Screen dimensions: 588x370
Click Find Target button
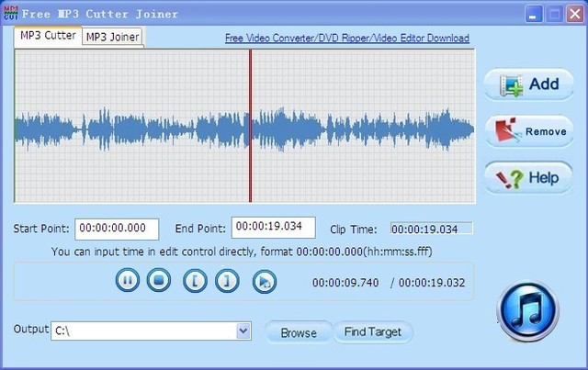click(x=373, y=332)
